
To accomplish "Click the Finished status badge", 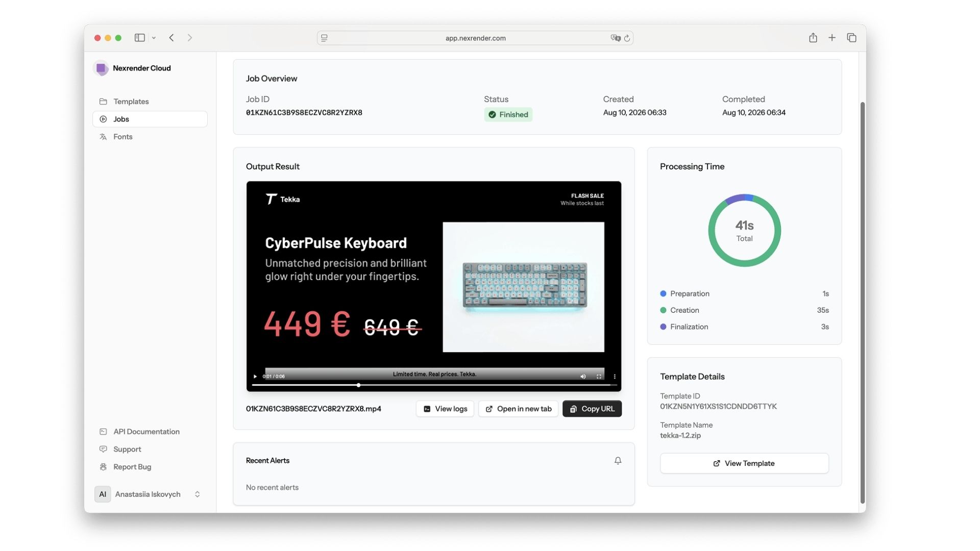I will tap(508, 114).
